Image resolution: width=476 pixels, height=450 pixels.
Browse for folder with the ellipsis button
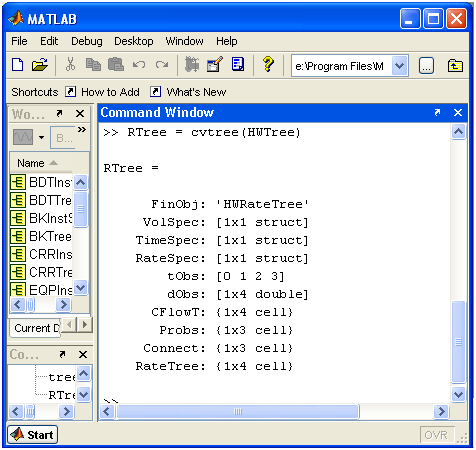click(x=426, y=66)
